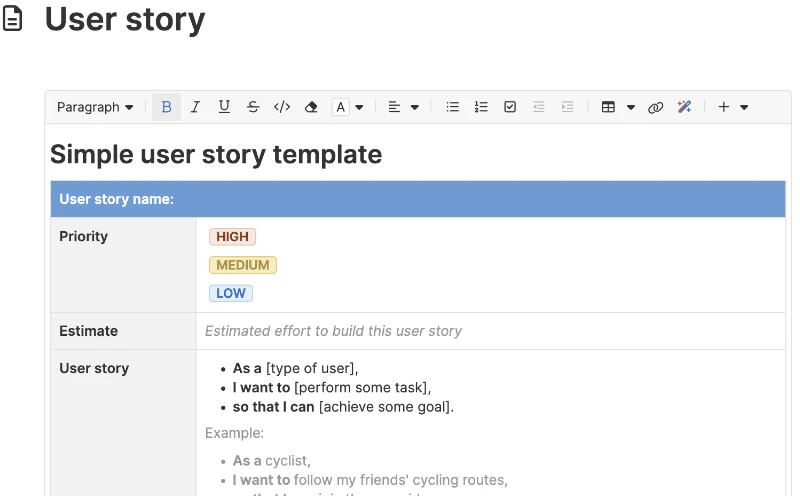Screen dimensions: 800x496
Task: Click the User story page title
Action: pyautogui.click(x=125, y=19)
